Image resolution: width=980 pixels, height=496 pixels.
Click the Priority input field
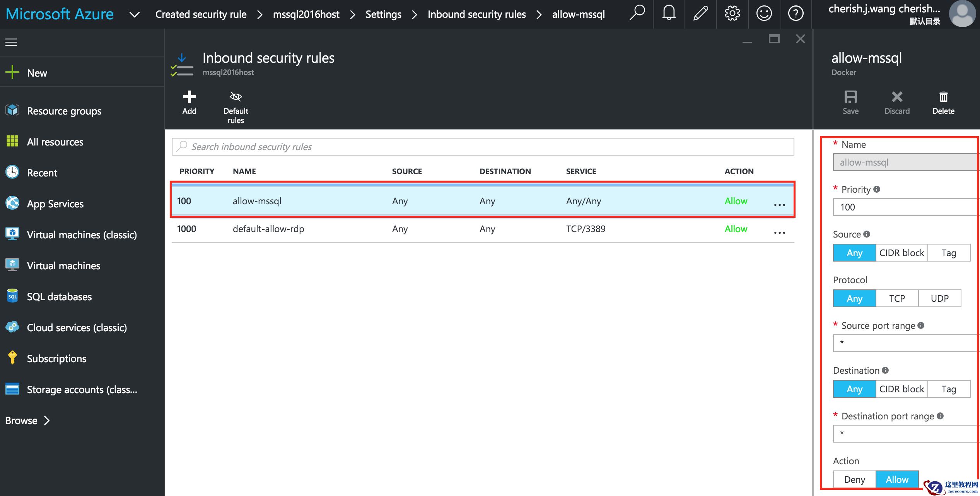906,207
